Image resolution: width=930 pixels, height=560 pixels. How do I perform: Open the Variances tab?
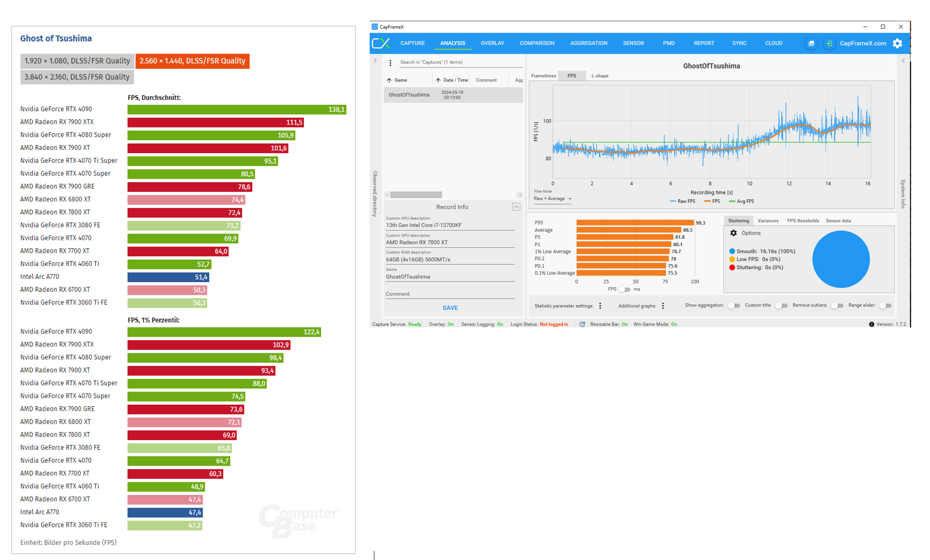(768, 221)
